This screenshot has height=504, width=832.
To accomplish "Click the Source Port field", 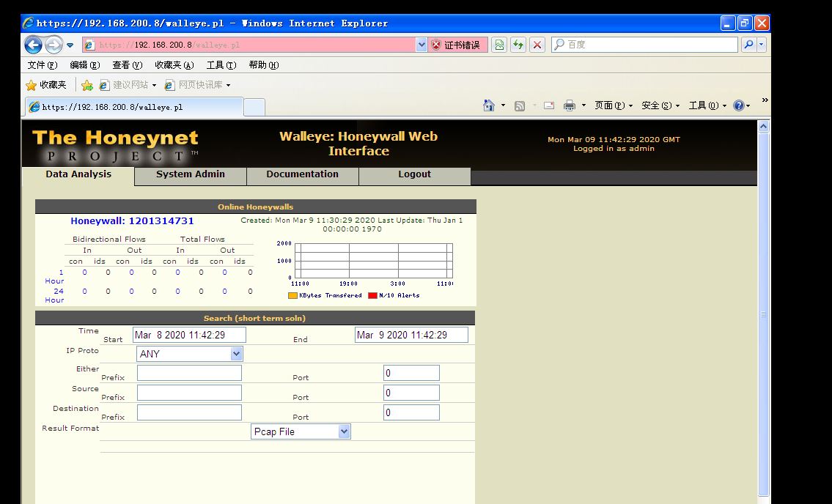I will tap(411, 393).
